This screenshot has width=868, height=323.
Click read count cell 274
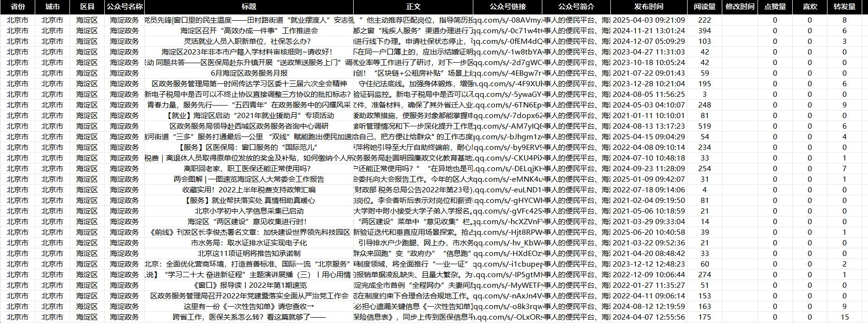[x=704, y=274]
